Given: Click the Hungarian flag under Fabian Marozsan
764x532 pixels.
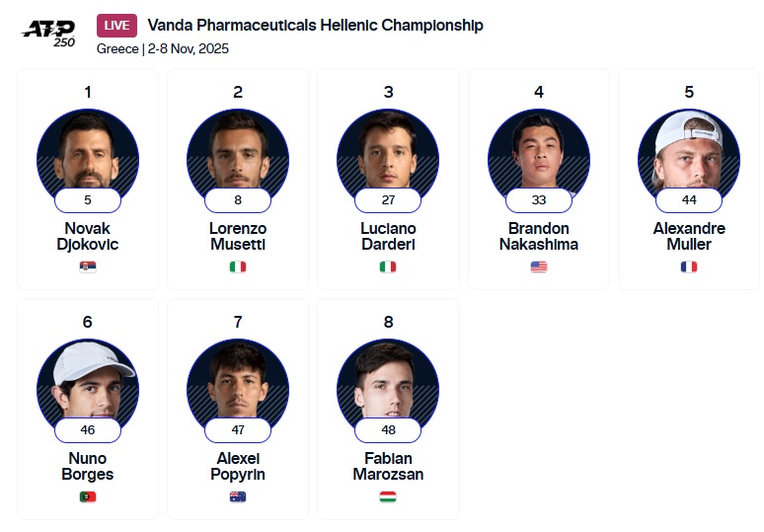Looking at the screenshot, I should click(388, 496).
